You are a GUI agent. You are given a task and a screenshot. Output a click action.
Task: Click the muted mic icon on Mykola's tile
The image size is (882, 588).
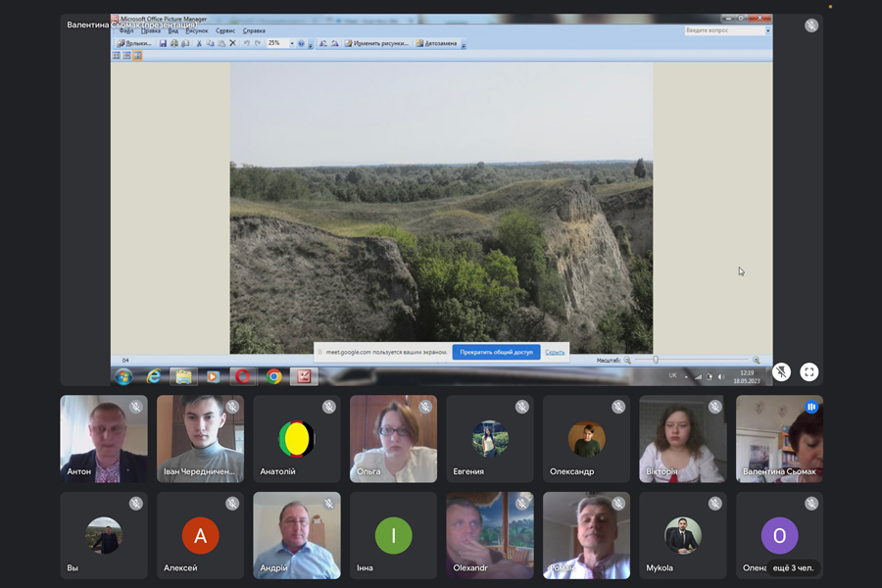click(714, 504)
